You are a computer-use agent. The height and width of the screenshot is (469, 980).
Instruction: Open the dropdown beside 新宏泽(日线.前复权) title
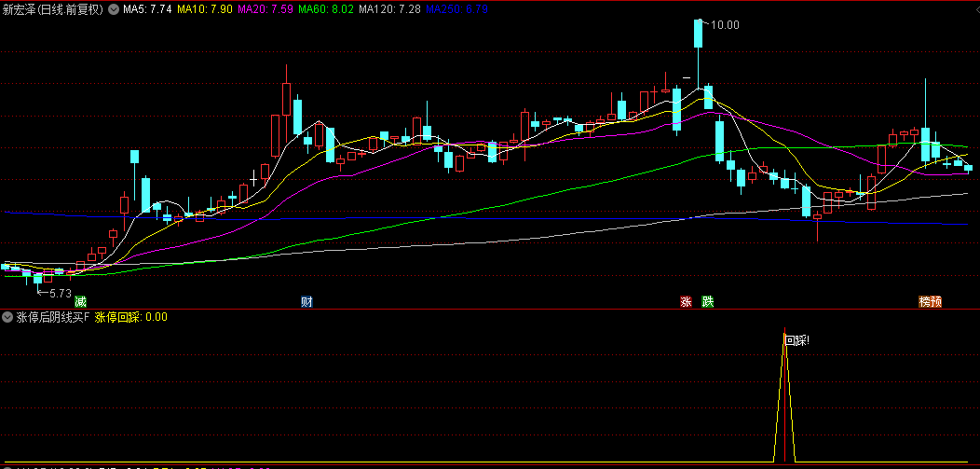pyautogui.click(x=113, y=9)
